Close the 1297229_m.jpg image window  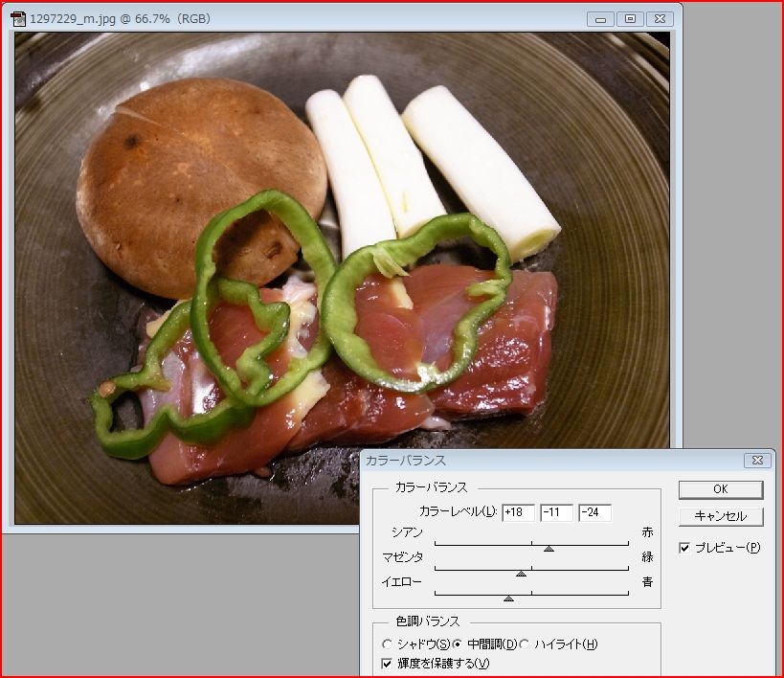(660, 19)
